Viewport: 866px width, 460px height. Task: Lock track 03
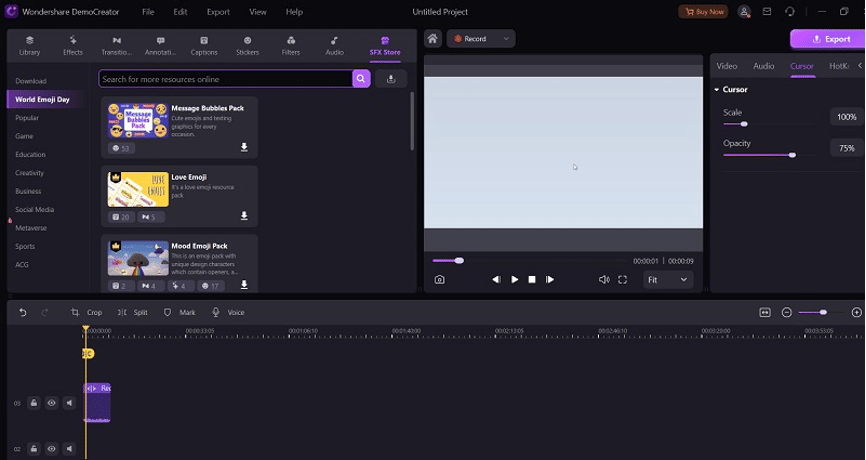34,403
